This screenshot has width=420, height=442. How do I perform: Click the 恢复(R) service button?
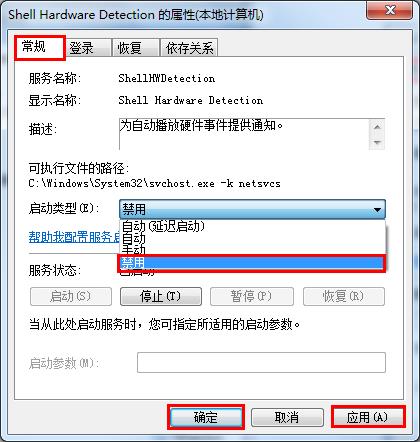pos(344,296)
